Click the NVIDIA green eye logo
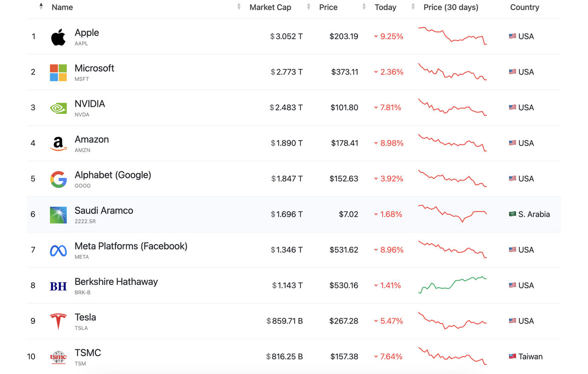The image size is (588, 374). tap(58, 108)
